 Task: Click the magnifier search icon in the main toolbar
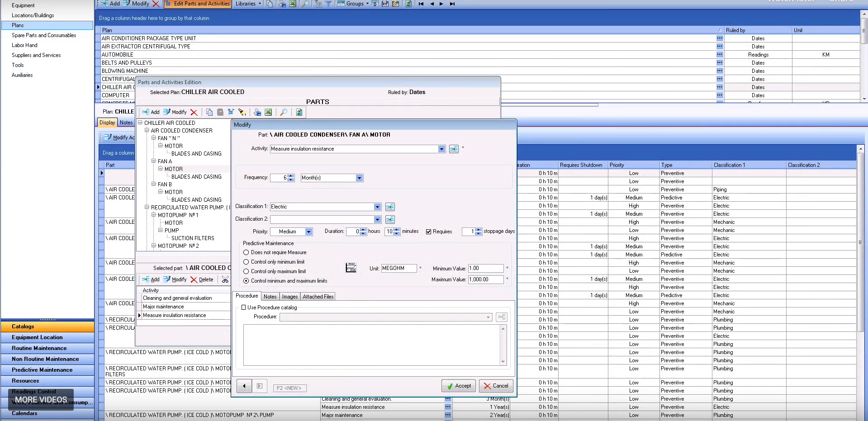click(305, 4)
